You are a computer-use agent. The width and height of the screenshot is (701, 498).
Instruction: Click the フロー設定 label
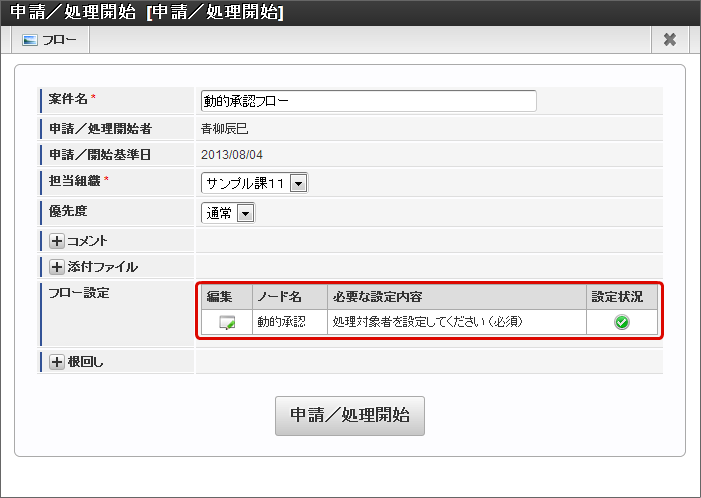pos(79,293)
